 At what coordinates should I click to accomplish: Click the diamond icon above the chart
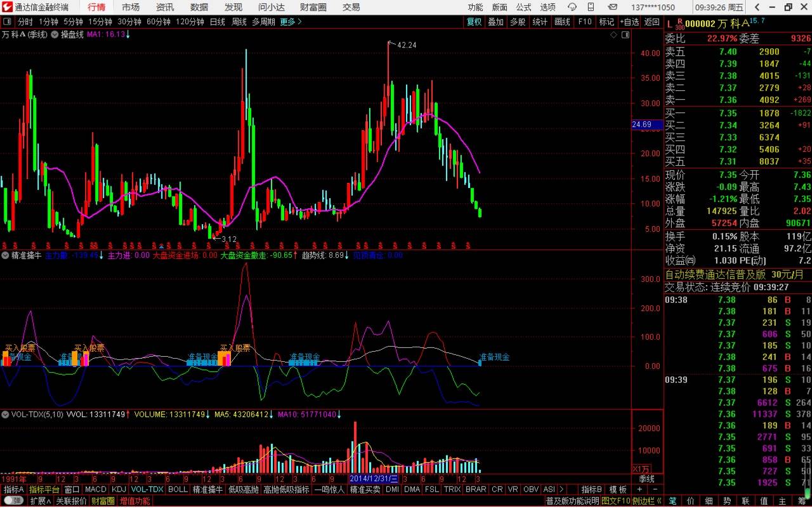pyautogui.click(x=613, y=35)
